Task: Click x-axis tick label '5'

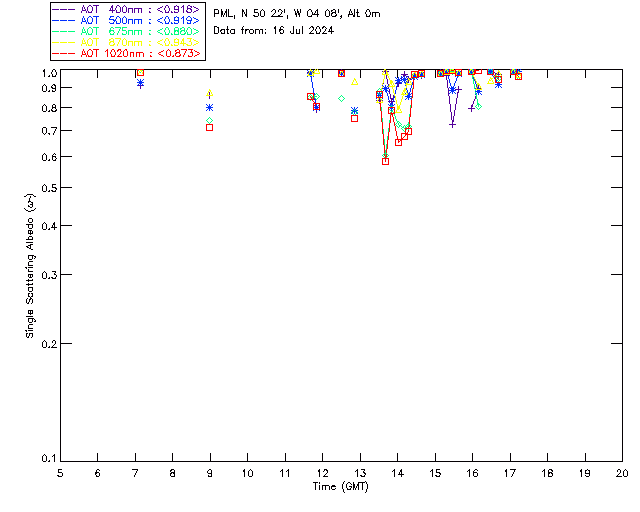Action: pos(60,473)
